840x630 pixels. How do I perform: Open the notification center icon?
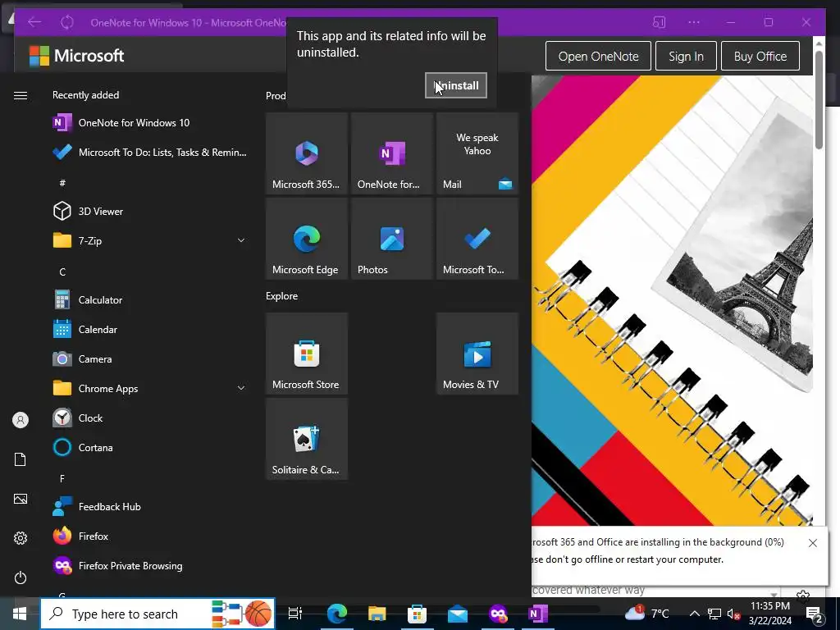(x=815, y=614)
